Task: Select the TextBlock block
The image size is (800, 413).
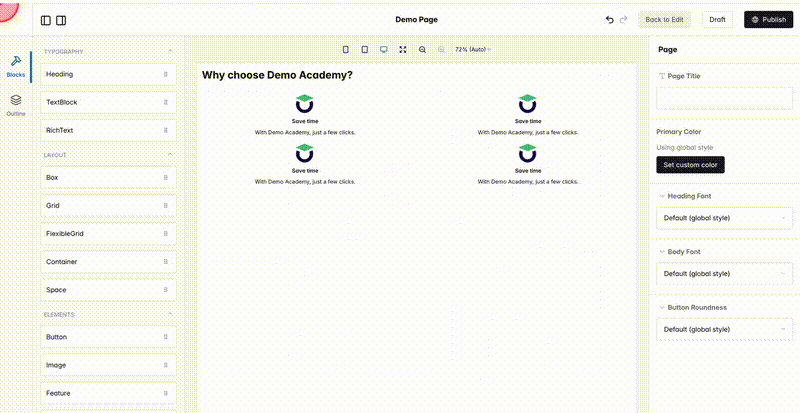Action: point(108,102)
